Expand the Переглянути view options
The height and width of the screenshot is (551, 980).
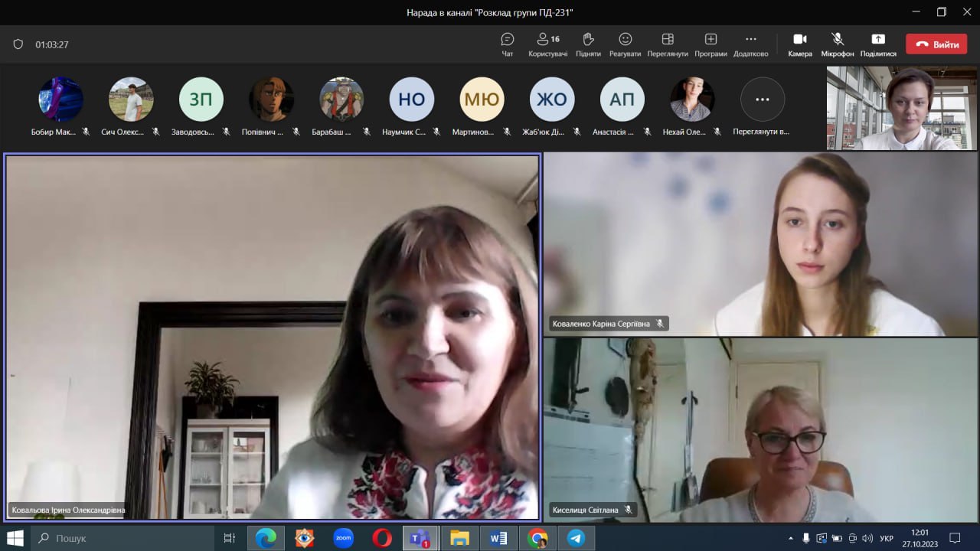pyautogui.click(x=667, y=44)
